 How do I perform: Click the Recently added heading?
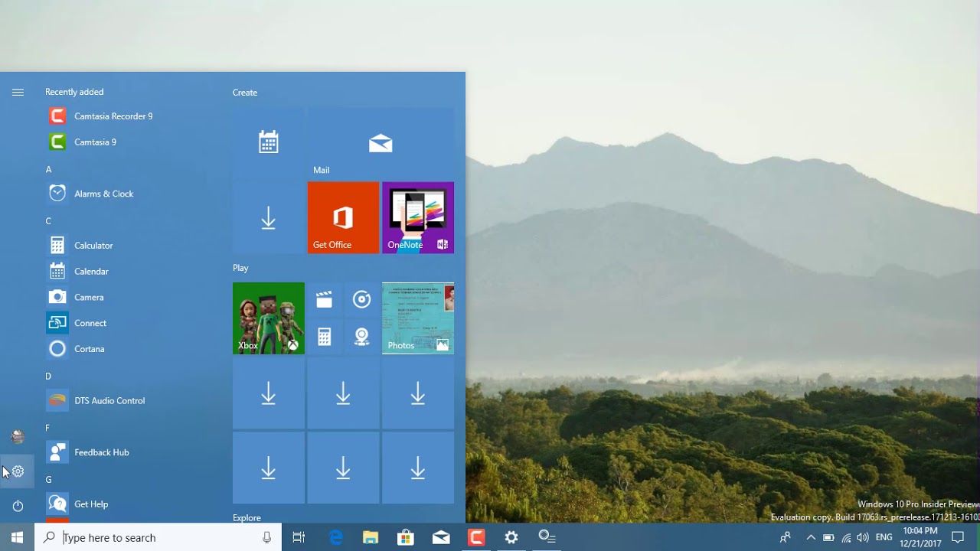point(74,92)
